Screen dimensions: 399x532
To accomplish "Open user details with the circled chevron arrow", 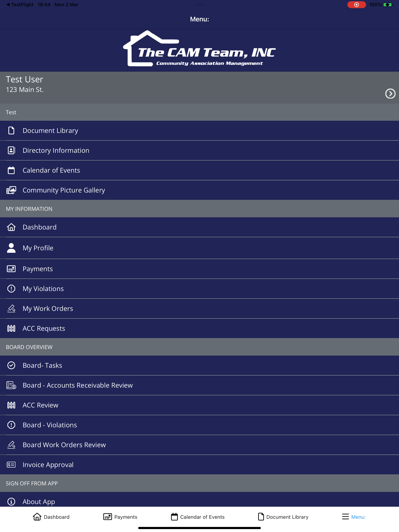I will (390, 93).
